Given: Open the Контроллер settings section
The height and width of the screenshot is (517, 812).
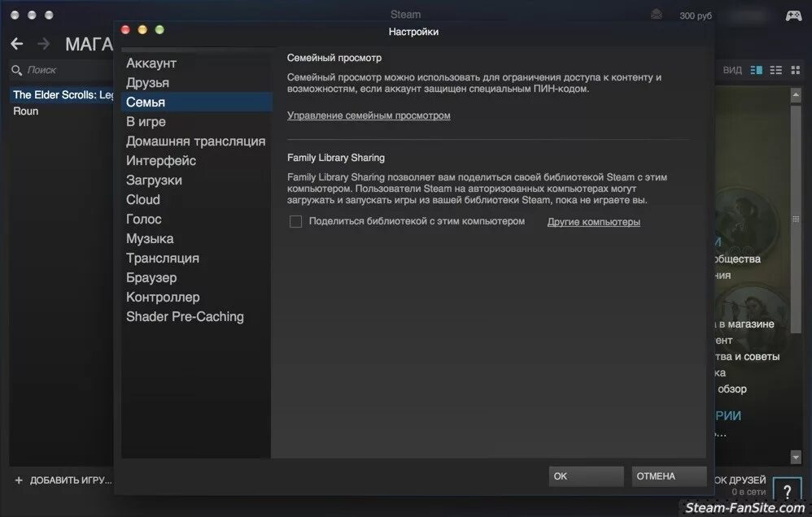Looking at the screenshot, I should click(163, 297).
